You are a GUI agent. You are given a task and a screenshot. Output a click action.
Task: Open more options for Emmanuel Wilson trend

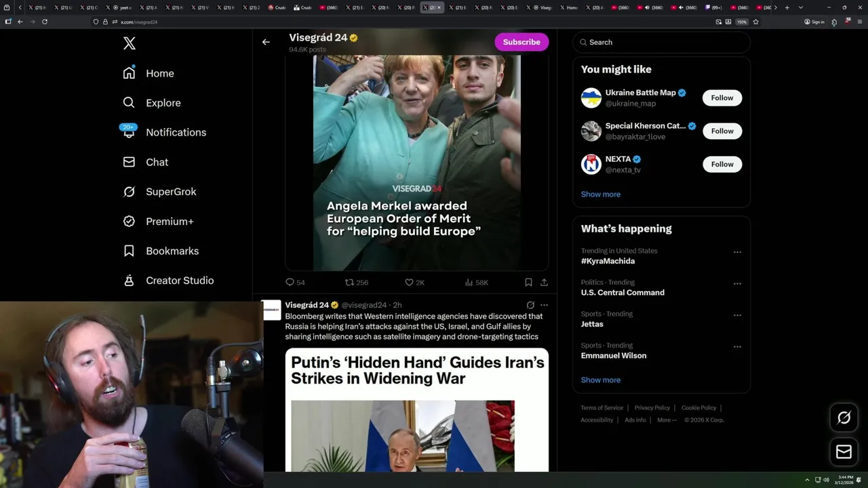tap(737, 346)
